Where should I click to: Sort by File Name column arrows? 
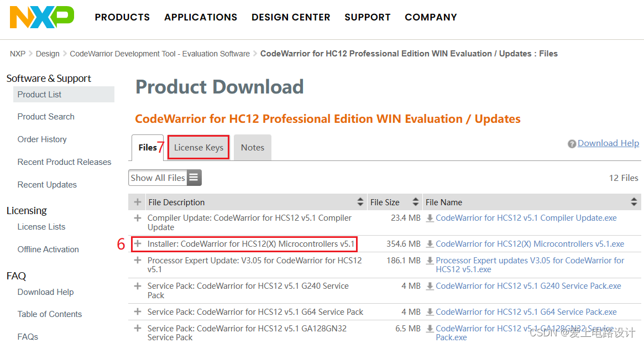pyautogui.click(x=634, y=202)
